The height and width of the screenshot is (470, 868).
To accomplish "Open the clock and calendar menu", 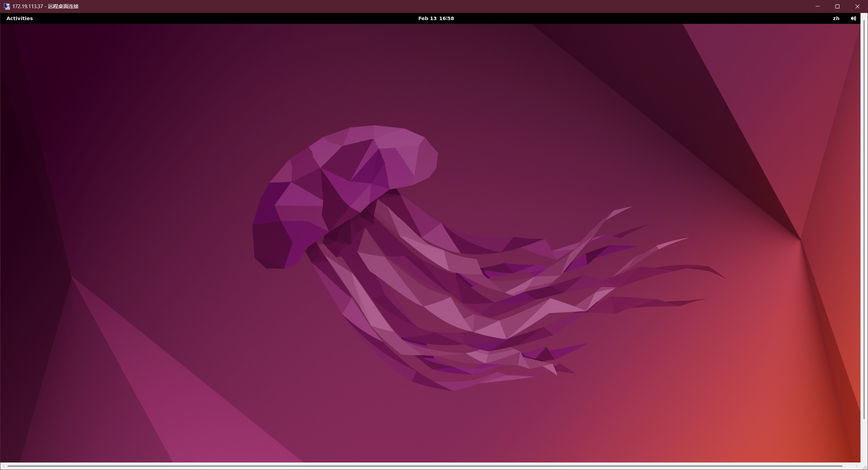I will coord(436,18).
